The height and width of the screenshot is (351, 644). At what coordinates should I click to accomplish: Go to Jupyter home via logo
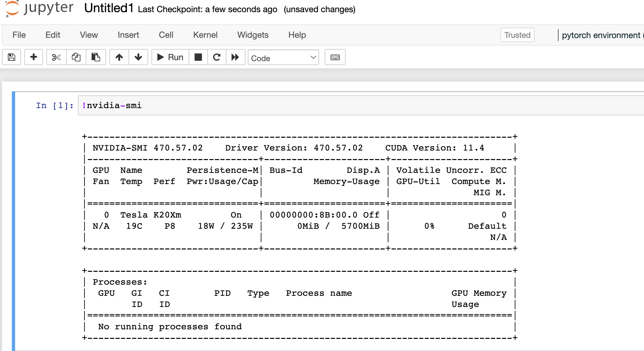(40, 9)
